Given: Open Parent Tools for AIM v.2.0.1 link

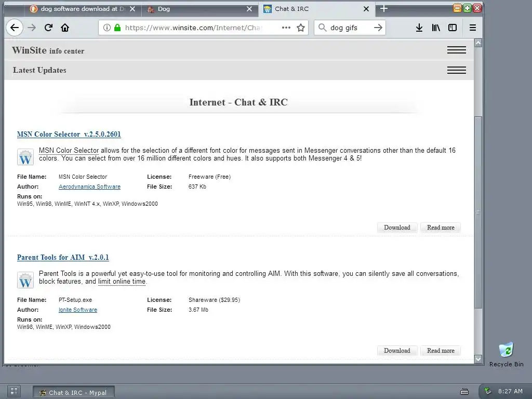Looking at the screenshot, I should coord(63,257).
